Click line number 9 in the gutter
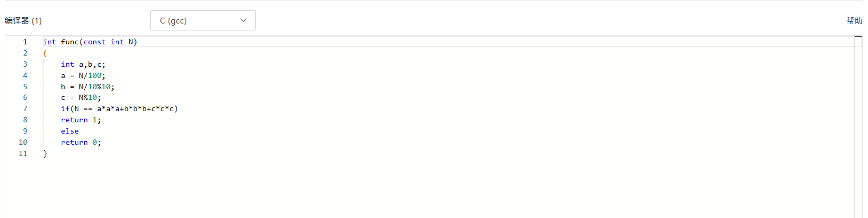This screenshot has width=868, height=218. 25,131
